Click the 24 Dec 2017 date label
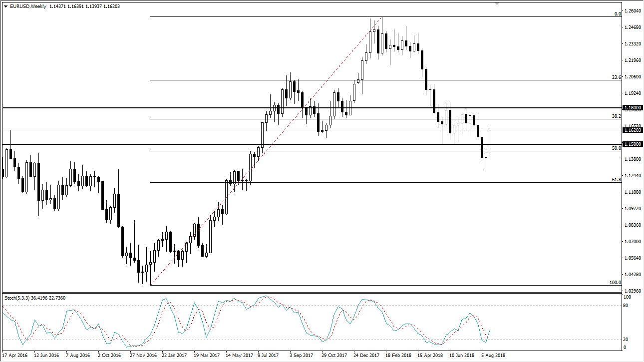The width and height of the screenshot is (644, 362). click(366, 356)
